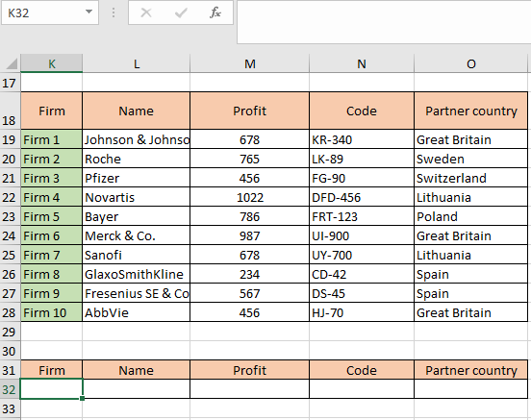Select row 32 header
This screenshot has width=531, height=420.
pyautogui.click(x=10, y=389)
